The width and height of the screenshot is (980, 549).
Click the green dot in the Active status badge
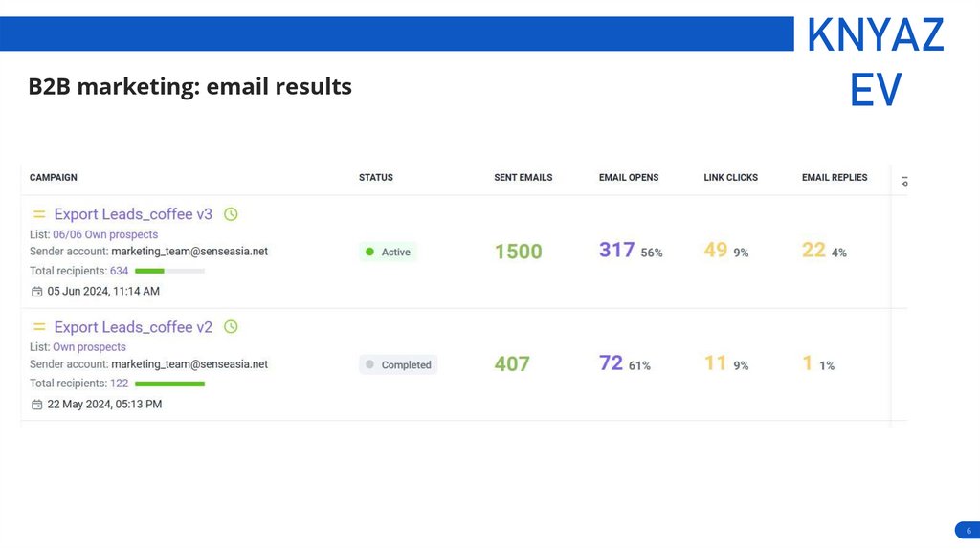click(370, 253)
